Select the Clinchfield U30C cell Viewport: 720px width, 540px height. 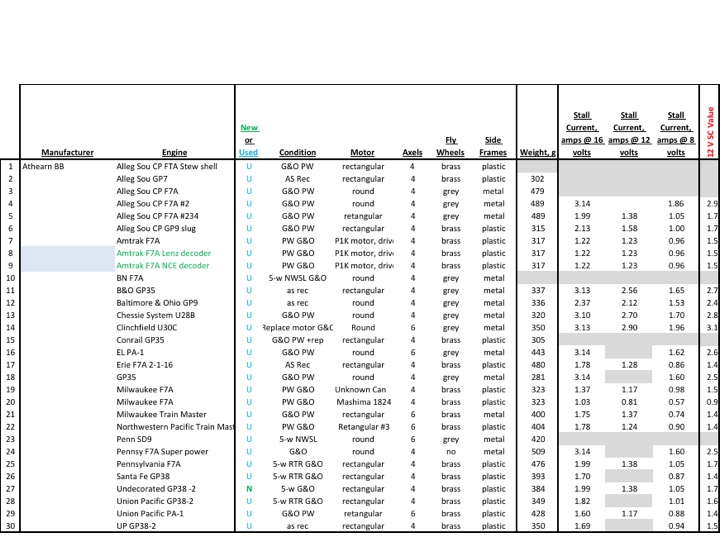(x=146, y=328)
